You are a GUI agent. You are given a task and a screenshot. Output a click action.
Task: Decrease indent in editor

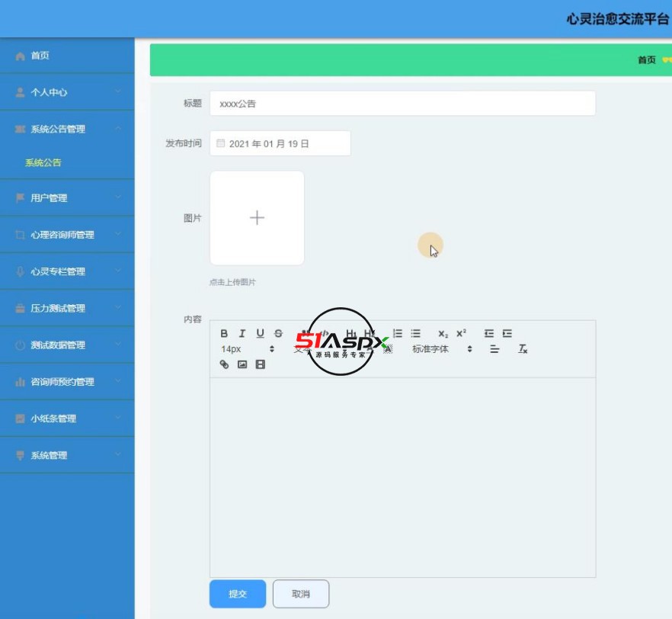pyautogui.click(x=489, y=333)
